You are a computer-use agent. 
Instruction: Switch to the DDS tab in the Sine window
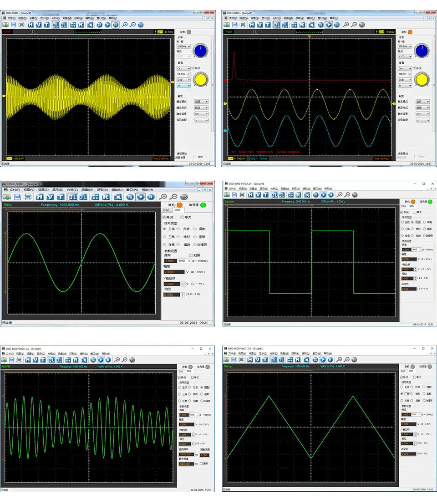point(178,210)
